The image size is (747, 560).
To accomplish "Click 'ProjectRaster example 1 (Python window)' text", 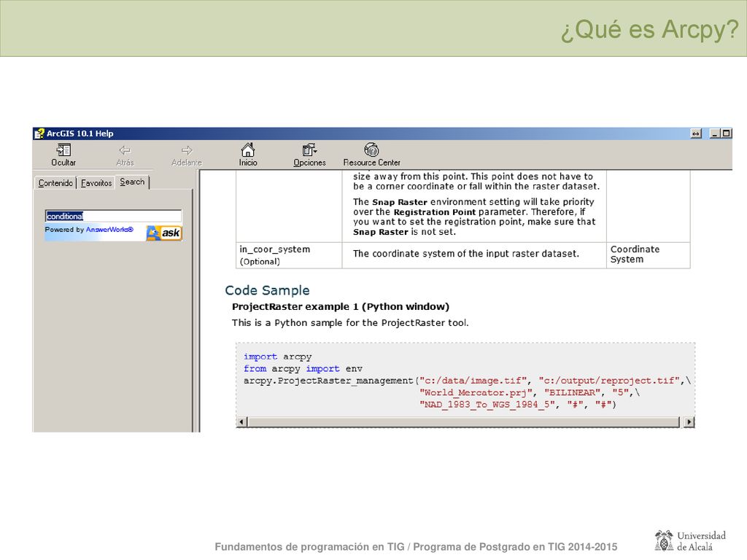I will [341, 307].
